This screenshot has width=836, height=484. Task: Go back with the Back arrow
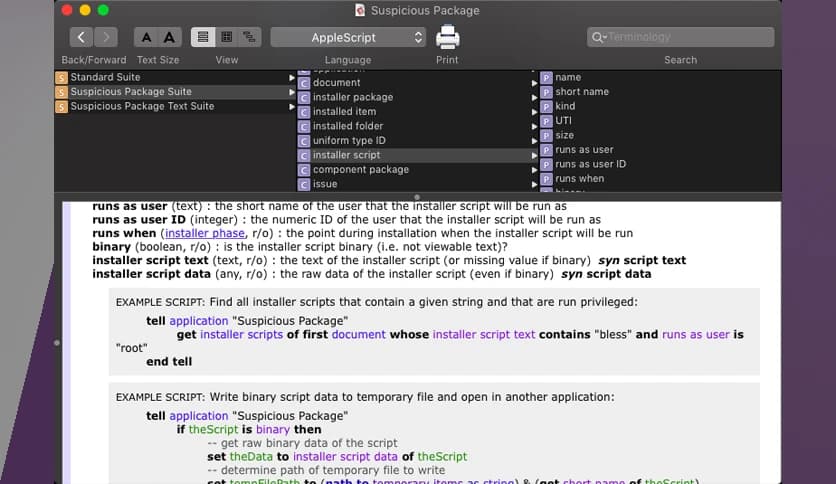point(81,37)
